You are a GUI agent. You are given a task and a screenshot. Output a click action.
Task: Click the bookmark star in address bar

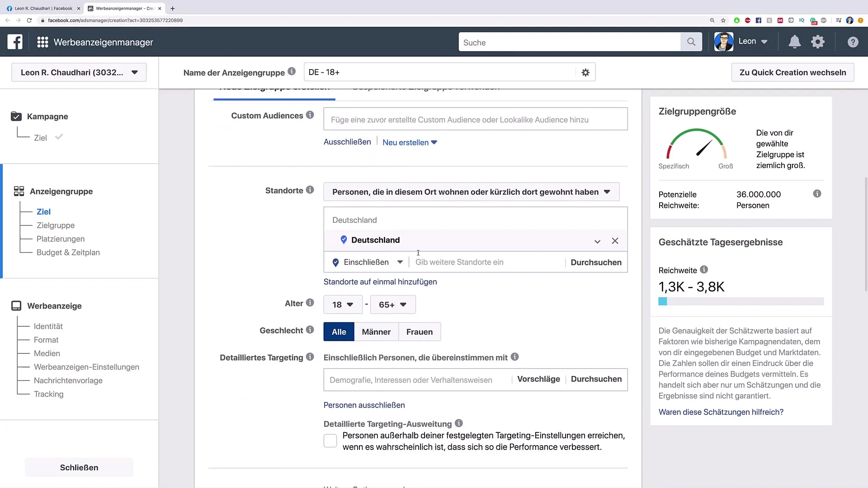click(723, 20)
